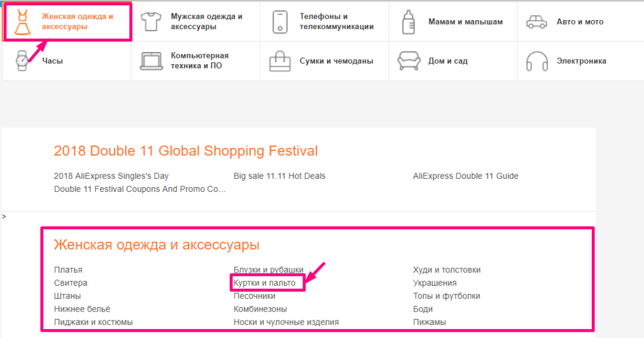Click the smartphone icon
This screenshot has height=338, width=644.
[280, 21]
